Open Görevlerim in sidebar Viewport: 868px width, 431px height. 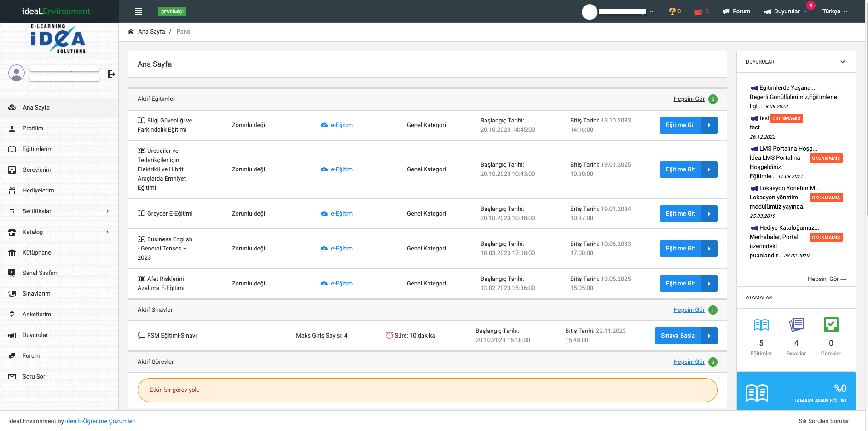(59, 169)
